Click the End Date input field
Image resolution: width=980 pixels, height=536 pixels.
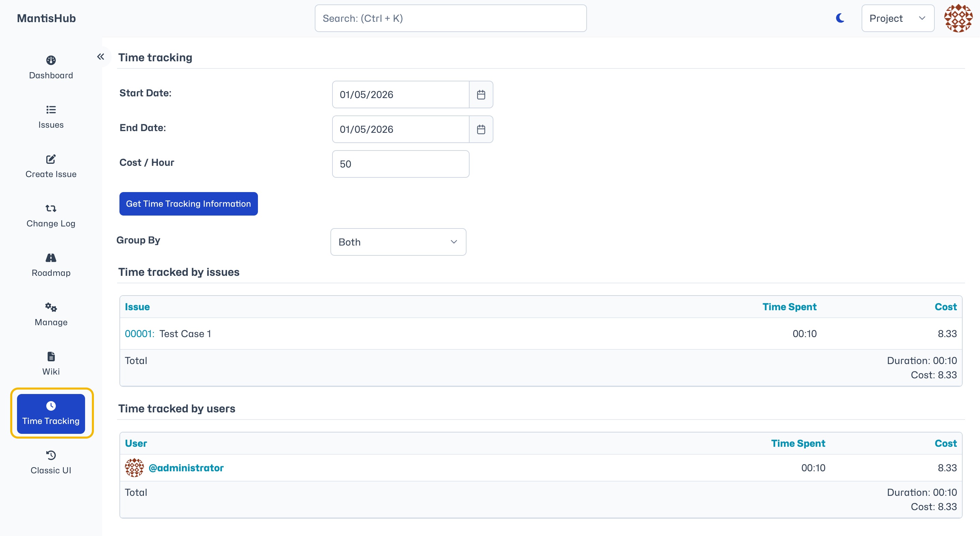point(401,129)
